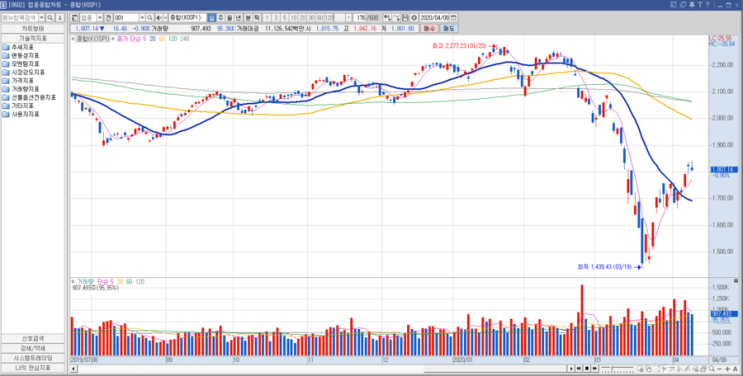This screenshot has width=743, height=376.
Task: Select the minute (분) period button
Action: (247, 18)
